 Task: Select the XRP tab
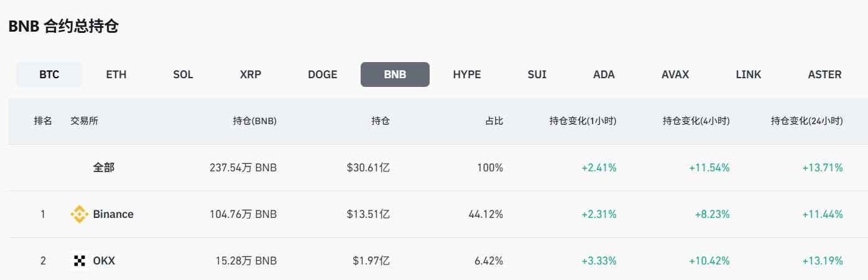pyautogui.click(x=251, y=75)
